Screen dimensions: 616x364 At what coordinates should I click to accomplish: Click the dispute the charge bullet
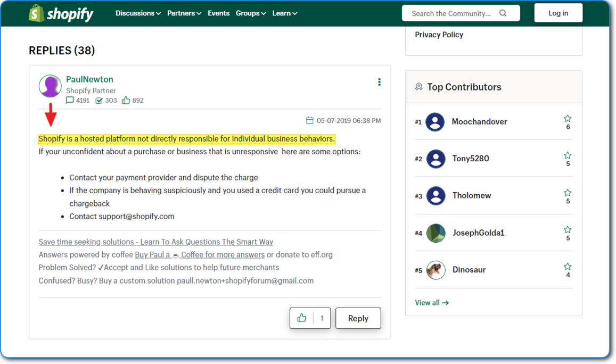(x=163, y=178)
